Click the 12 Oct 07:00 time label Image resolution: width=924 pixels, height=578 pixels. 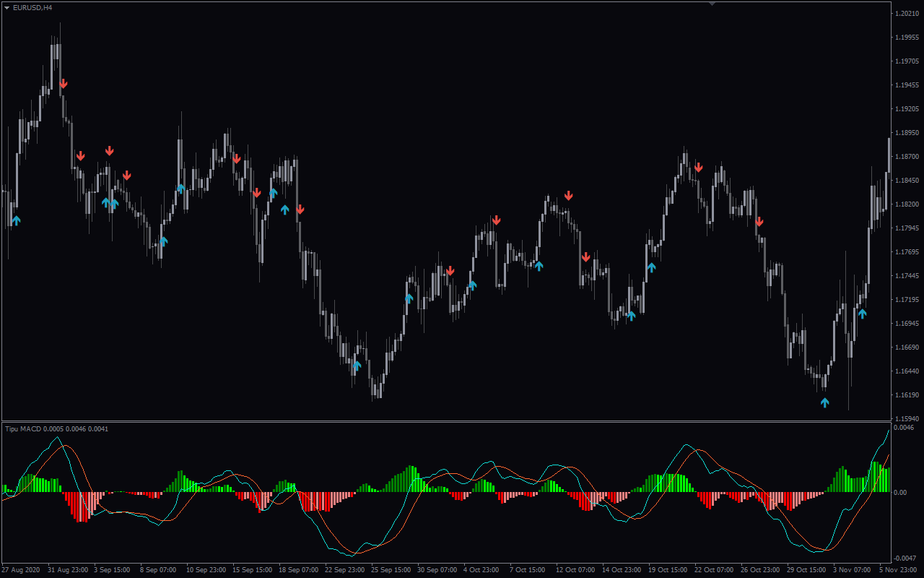(576, 570)
